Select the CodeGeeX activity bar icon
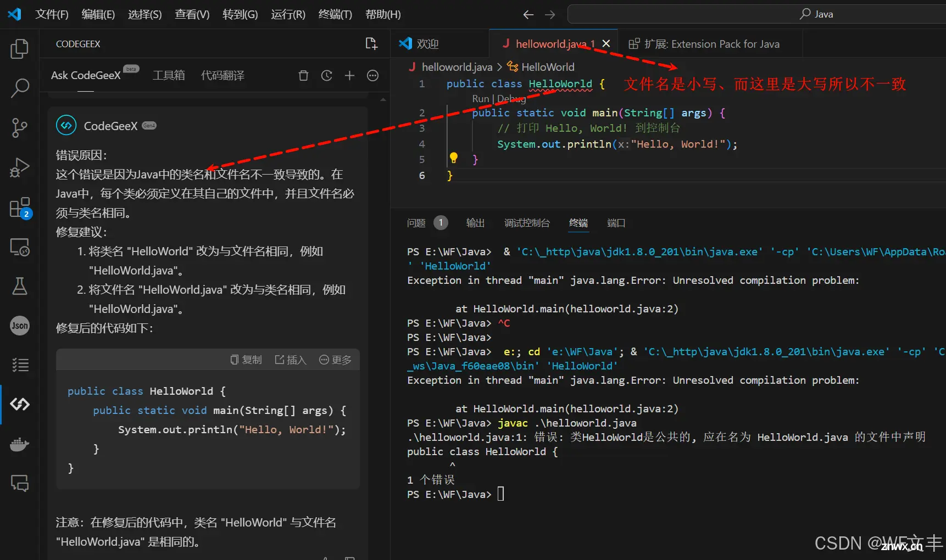Screen dimensions: 946x560 point(20,405)
